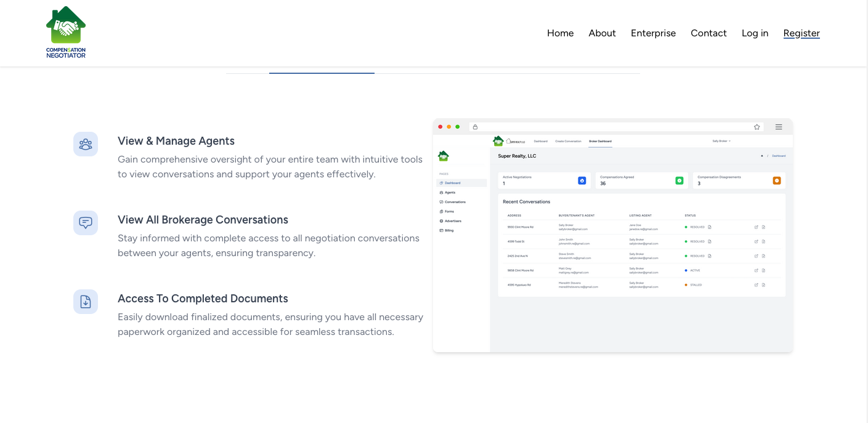
Task: Navigate to the Enterprise page
Action: pos(653,33)
